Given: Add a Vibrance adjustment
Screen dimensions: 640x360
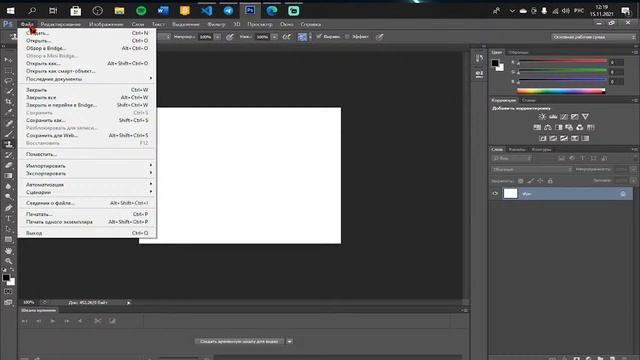Looking at the screenshot, I should [x=585, y=117].
